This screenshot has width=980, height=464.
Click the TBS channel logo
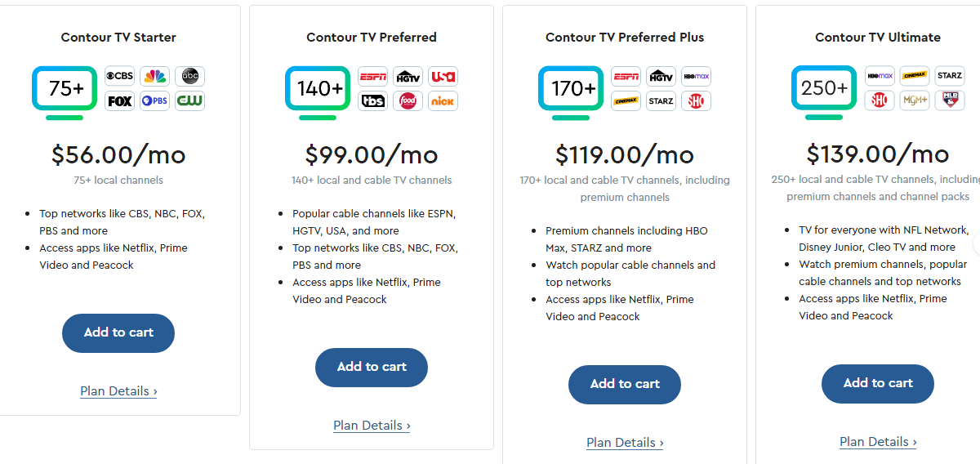coord(373,101)
